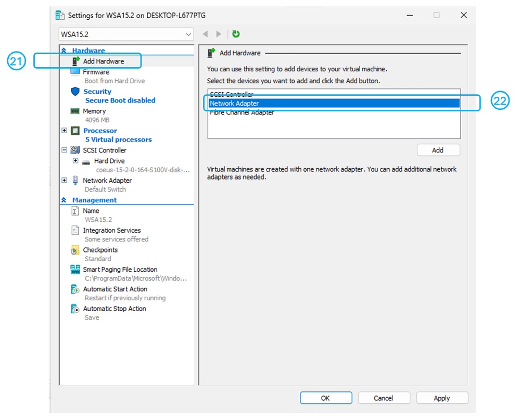Select SCSI Controller in the tree
Viewport: 520px width, 420px height.
[105, 150]
